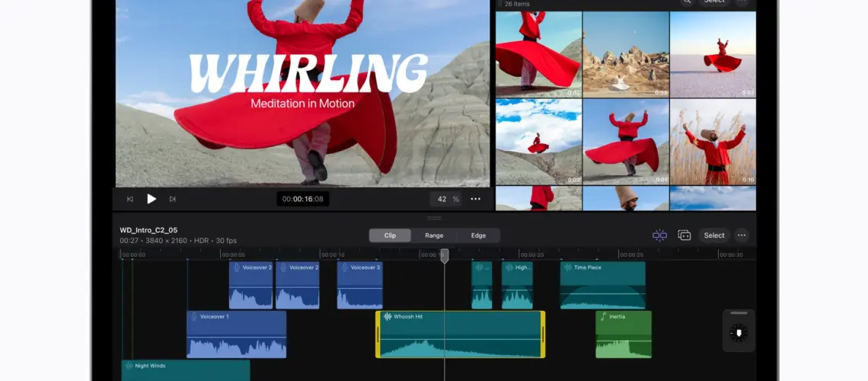
Task: Switch to the Edge selection mode
Action: coord(478,235)
